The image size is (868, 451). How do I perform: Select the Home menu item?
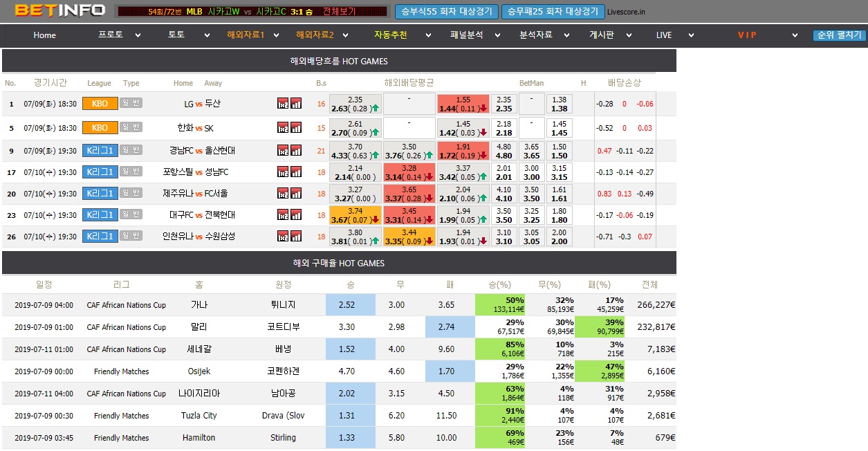[44, 35]
